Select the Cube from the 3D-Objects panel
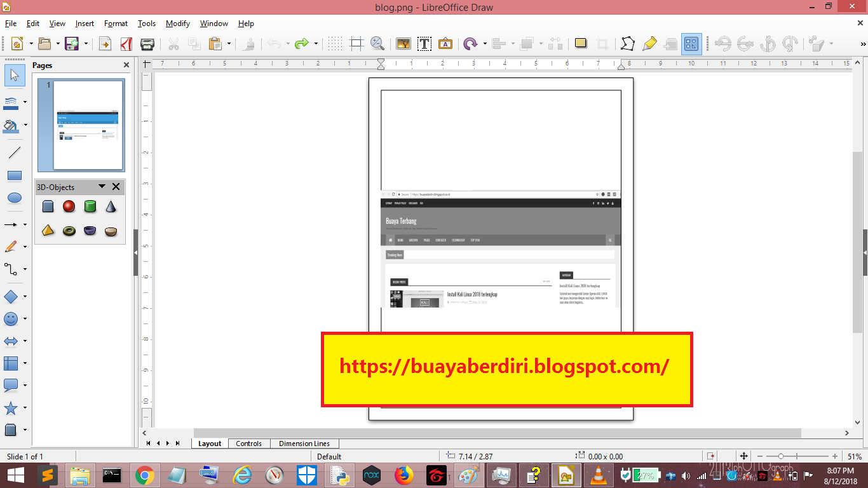 coord(48,207)
